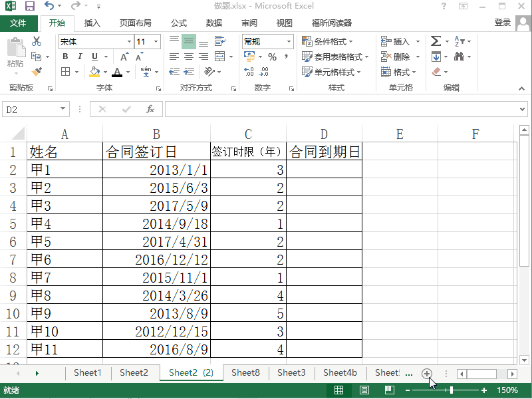
Task: Open Find & Select with the binoculars icon
Action: tap(460, 57)
